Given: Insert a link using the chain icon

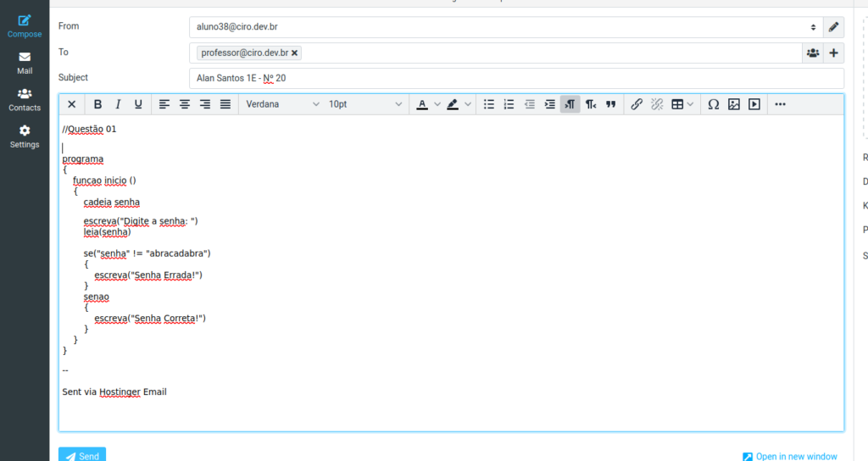Looking at the screenshot, I should (x=637, y=104).
